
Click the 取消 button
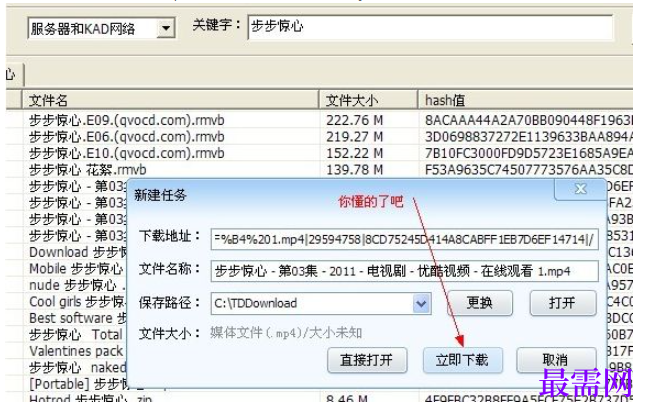(556, 360)
